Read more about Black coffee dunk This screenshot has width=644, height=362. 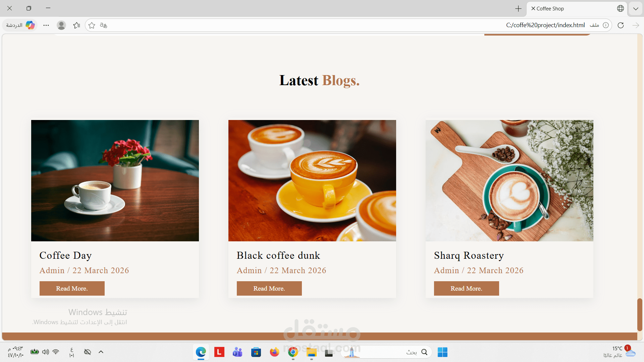(x=269, y=288)
